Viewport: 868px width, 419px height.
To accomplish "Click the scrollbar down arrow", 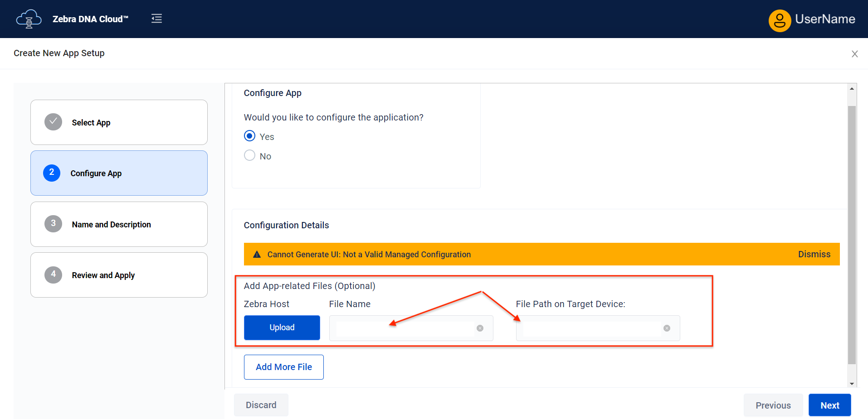I will 852,384.
